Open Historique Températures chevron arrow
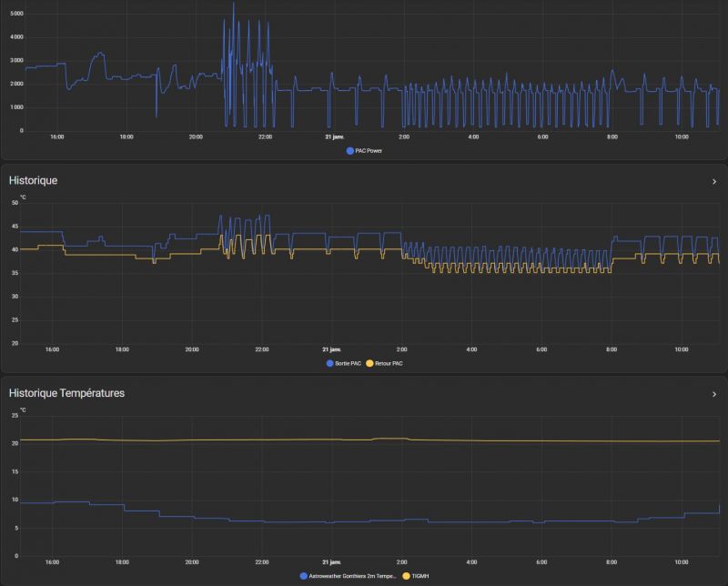 714,394
